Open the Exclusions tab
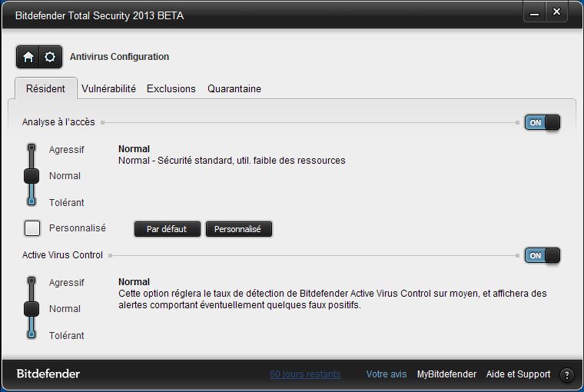This screenshot has height=392, width=584. tap(171, 88)
